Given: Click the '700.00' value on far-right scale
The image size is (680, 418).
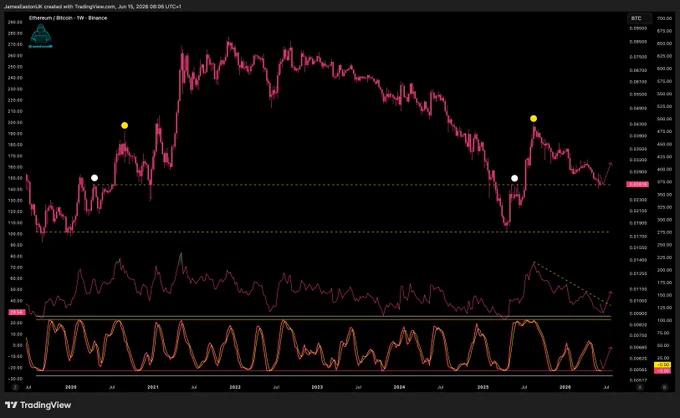Looking at the screenshot, I should (664, 19).
